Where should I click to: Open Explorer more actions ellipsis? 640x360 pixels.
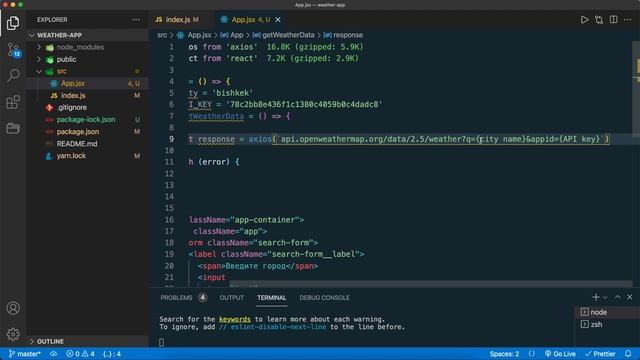point(136,20)
